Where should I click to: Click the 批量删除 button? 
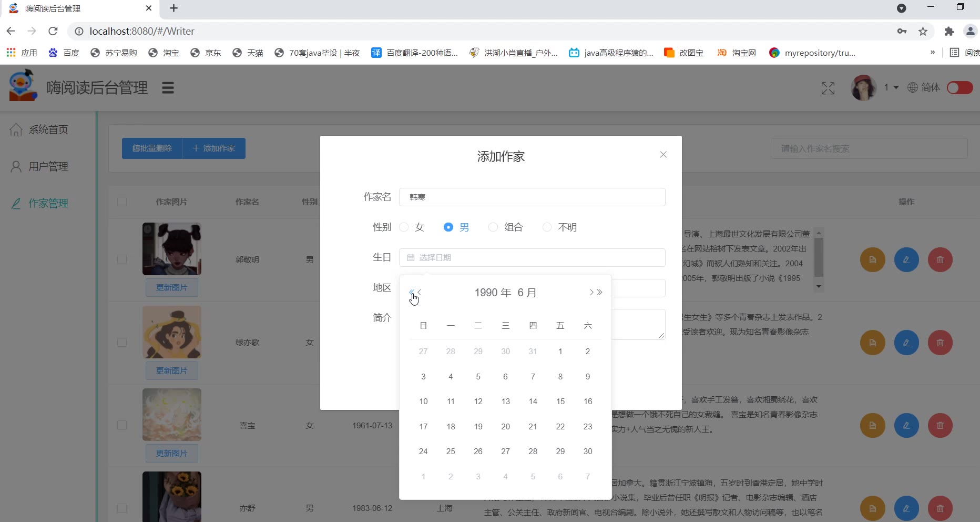(x=152, y=148)
